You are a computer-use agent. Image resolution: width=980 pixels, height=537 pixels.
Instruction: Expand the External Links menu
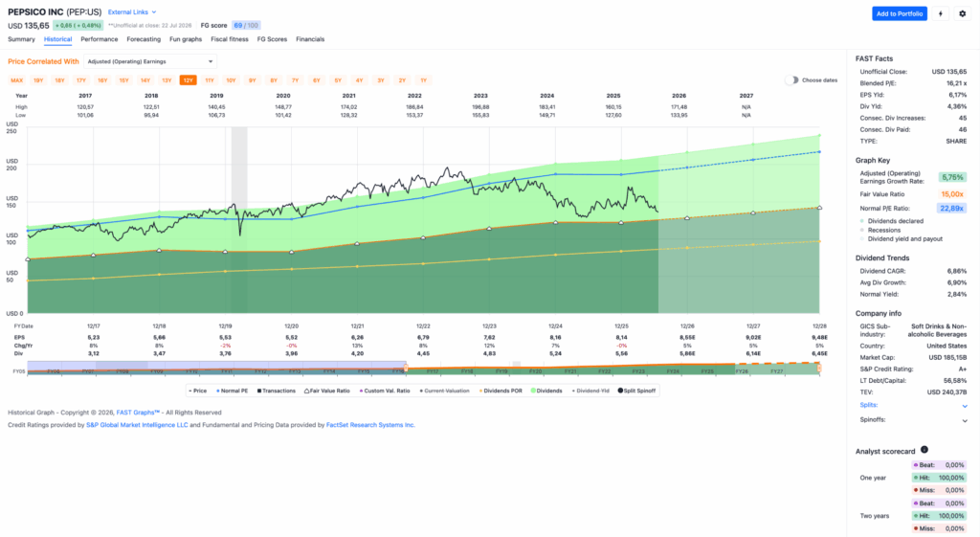tap(132, 11)
